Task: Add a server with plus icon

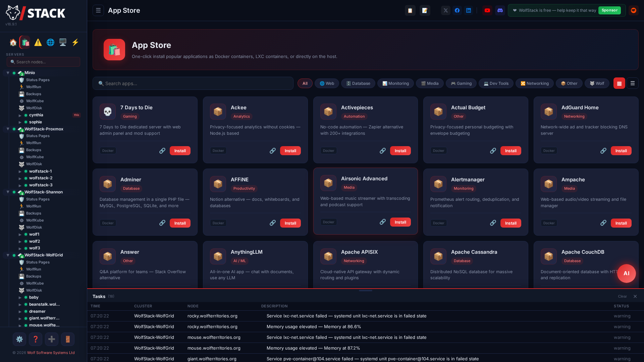Action: tap(52, 339)
